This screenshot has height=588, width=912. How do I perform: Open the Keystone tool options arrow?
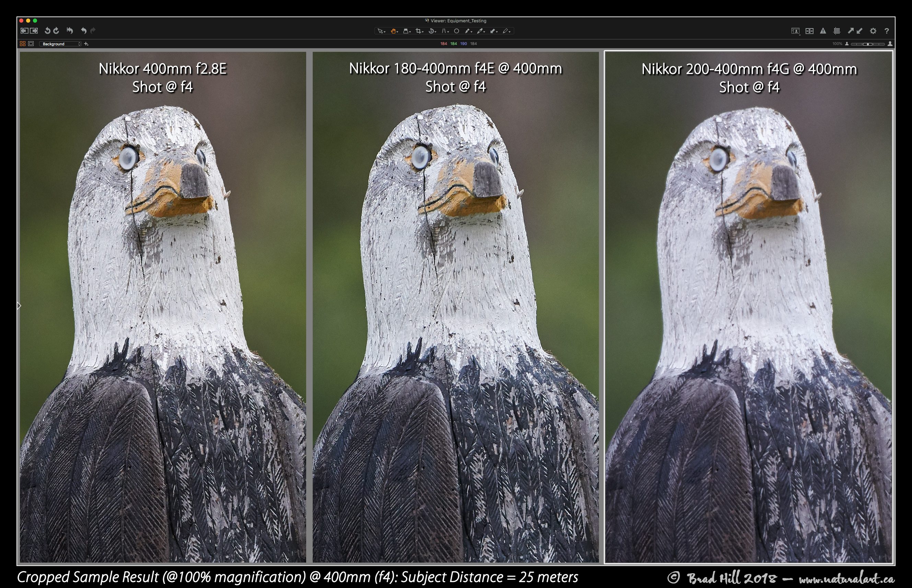pos(448,32)
